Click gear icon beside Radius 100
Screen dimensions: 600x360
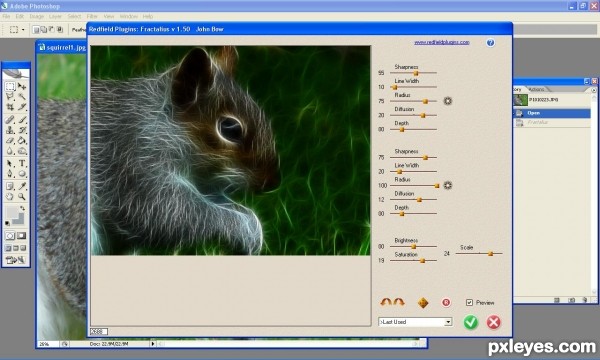[447, 186]
